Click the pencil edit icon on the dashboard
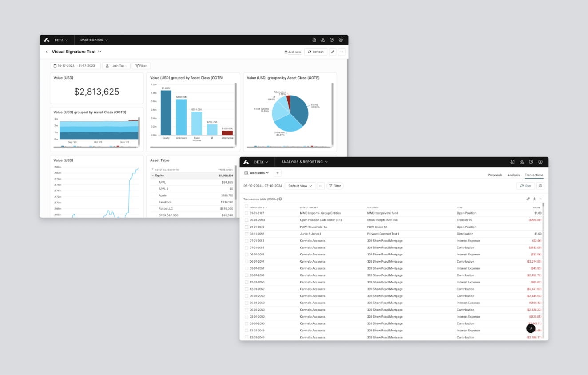This screenshot has width=588, height=375. [333, 52]
